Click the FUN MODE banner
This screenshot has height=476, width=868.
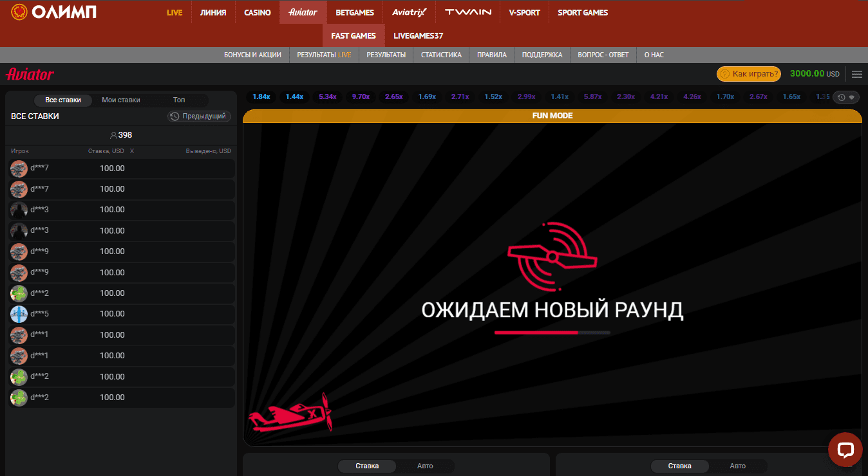pyautogui.click(x=552, y=116)
